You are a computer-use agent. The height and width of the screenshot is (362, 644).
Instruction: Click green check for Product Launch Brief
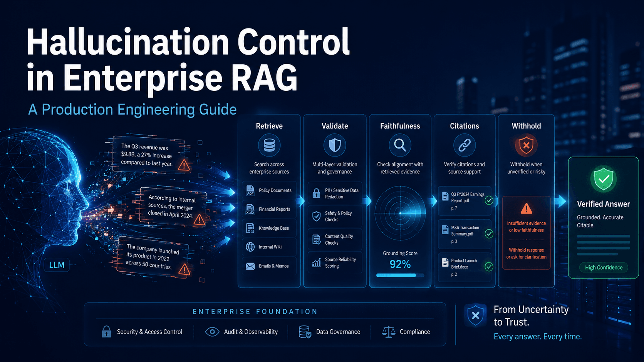pos(489,267)
